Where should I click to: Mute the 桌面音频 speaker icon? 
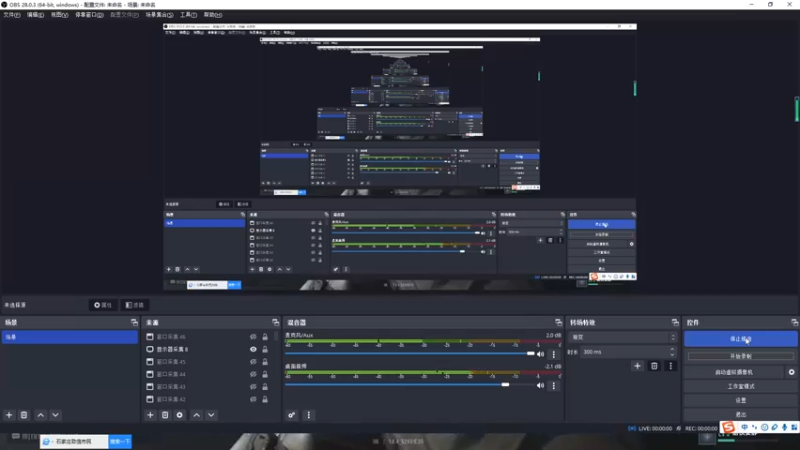tap(540, 386)
